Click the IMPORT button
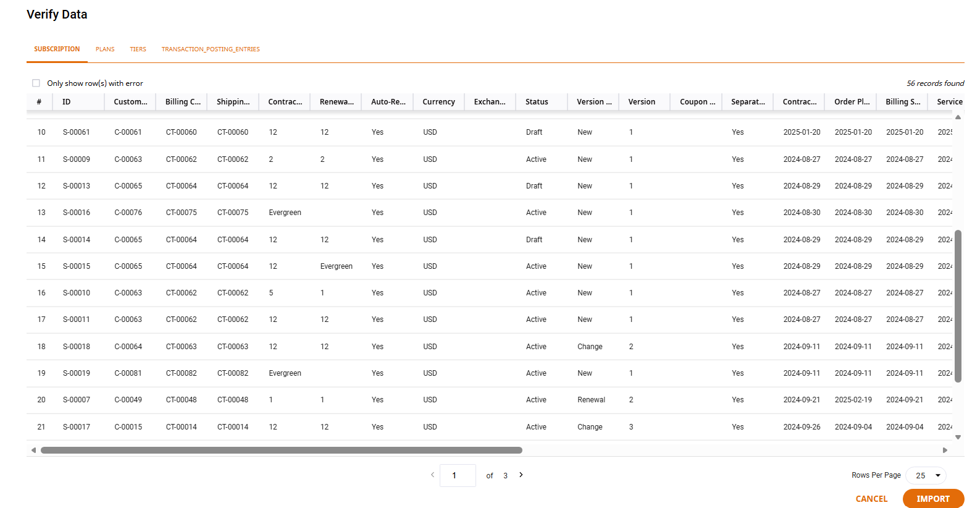Screen dimensions: 980x508 [x=933, y=499]
